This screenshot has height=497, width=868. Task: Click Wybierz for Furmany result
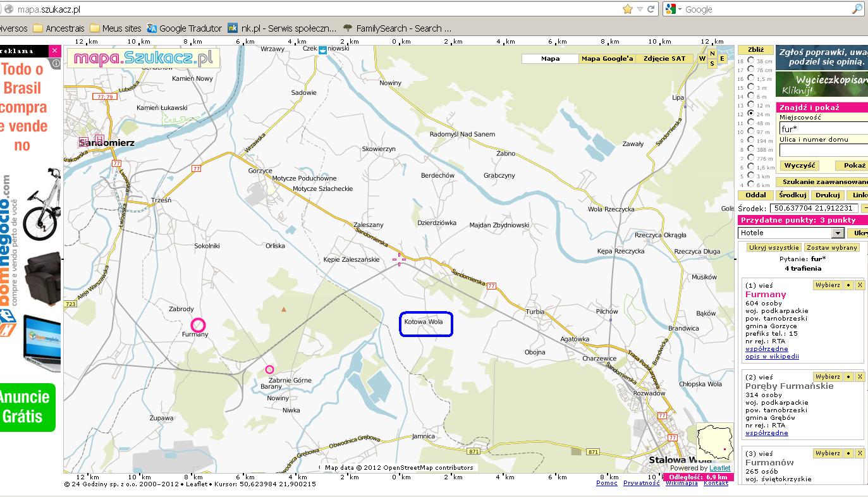click(828, 285)
